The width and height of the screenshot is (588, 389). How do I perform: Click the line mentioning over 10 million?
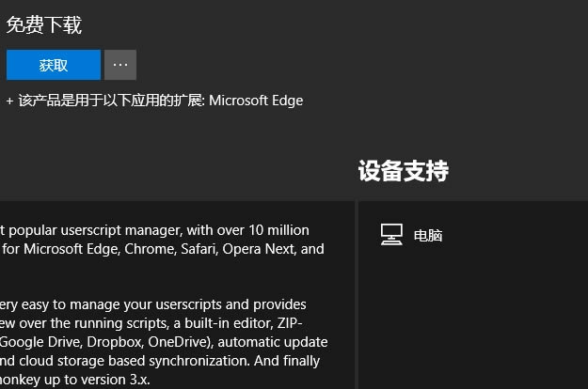click(155, 229)
